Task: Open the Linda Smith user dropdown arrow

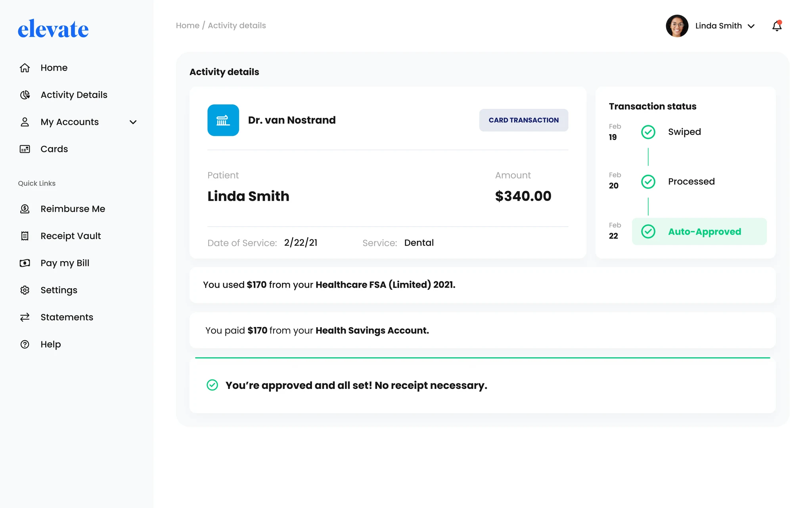Action: (x=751, y=26)
